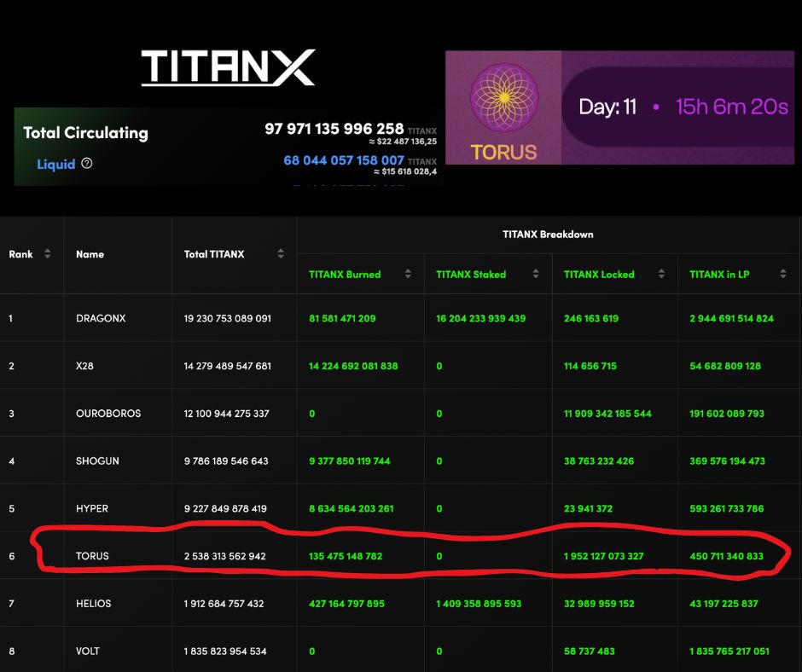
Task: Select the VOLT row name
Action: coord(88,651)
